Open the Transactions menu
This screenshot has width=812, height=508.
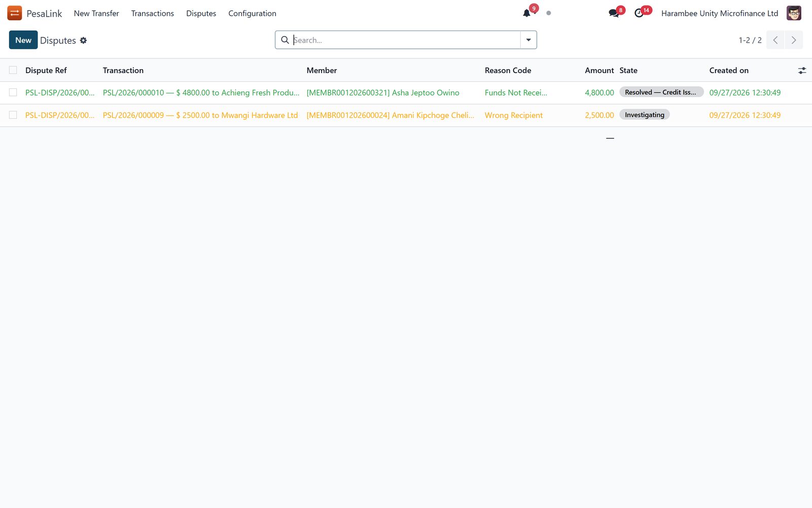[x=152, y=13]
